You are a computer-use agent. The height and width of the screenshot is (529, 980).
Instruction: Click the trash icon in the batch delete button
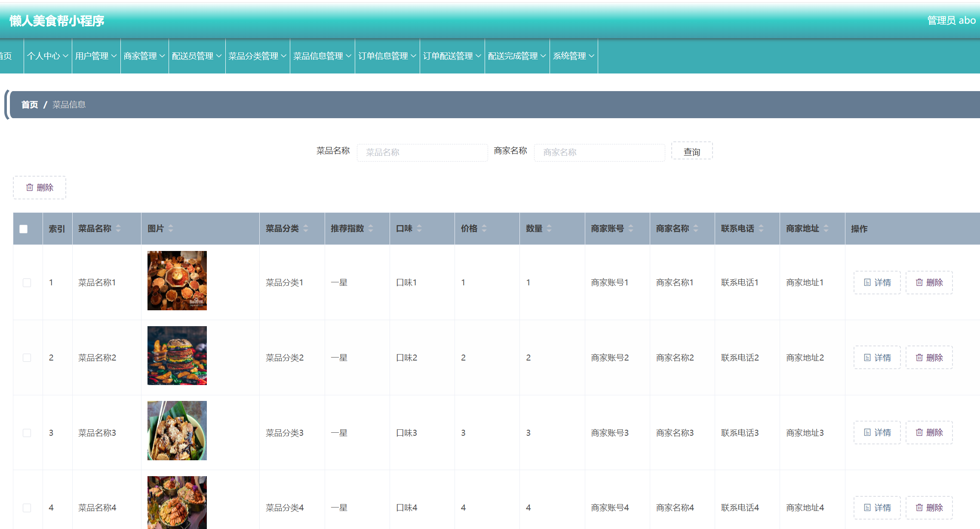[x=30, y=187]
